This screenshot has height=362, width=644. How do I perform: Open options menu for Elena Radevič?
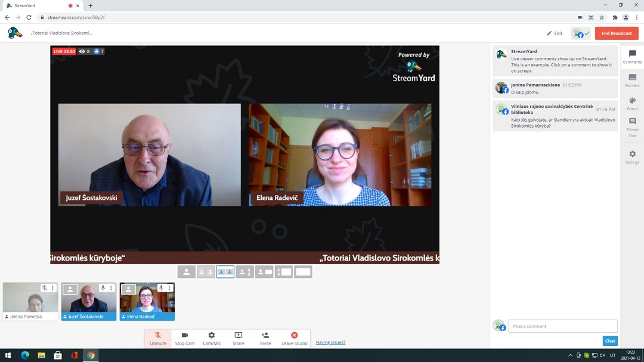(169, 288)
